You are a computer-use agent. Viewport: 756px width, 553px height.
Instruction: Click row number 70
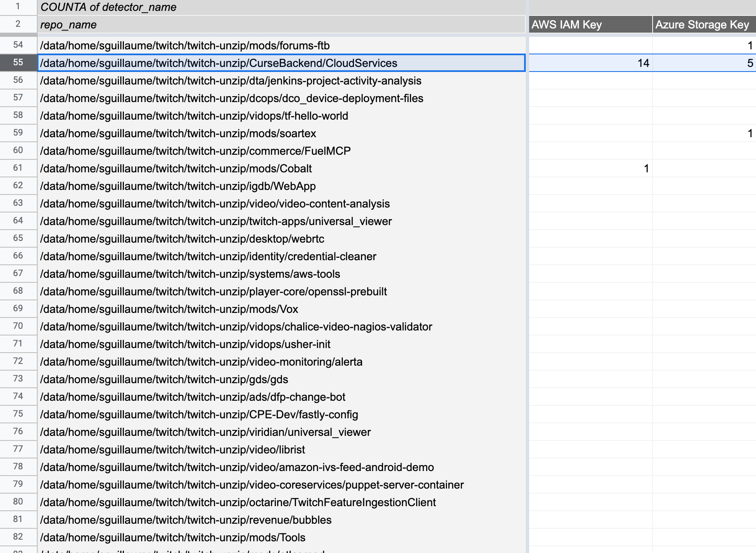17,327
